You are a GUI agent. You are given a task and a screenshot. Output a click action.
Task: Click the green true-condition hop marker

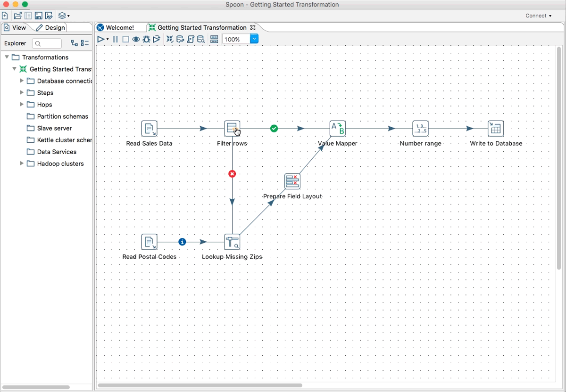tap(274, 128)
